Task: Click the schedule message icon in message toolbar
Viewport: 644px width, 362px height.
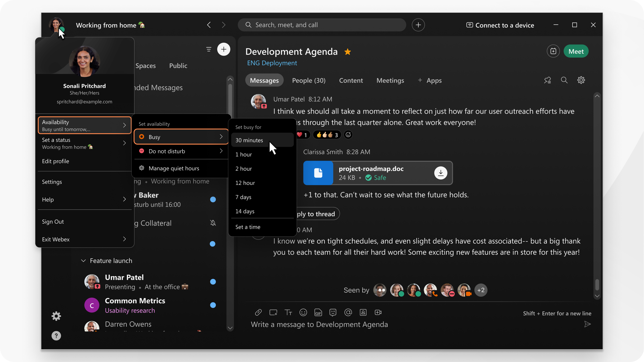Action: 273,312
